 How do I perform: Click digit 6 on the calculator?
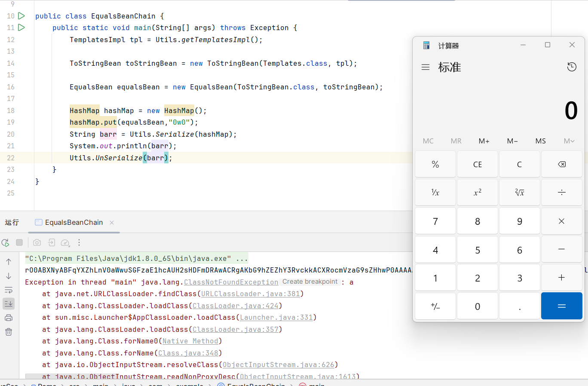click(x=520, y=249)
